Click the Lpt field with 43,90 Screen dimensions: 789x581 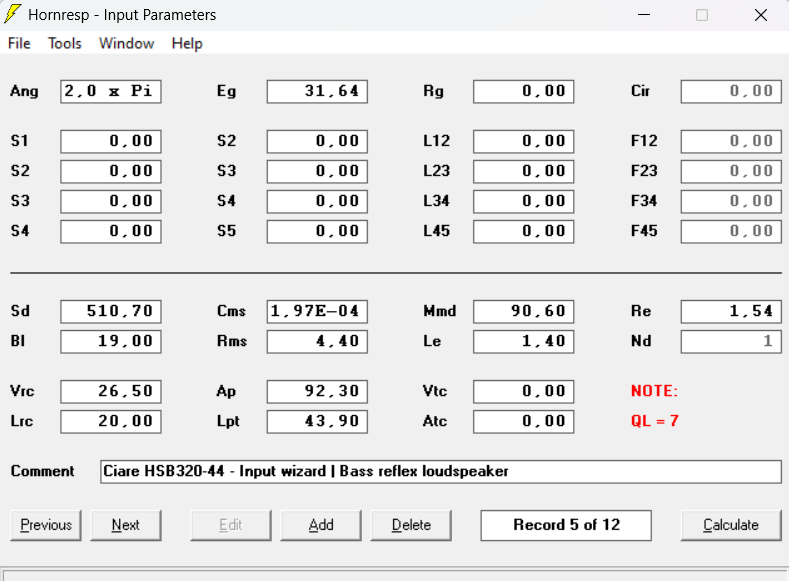(x=317, y=422)
